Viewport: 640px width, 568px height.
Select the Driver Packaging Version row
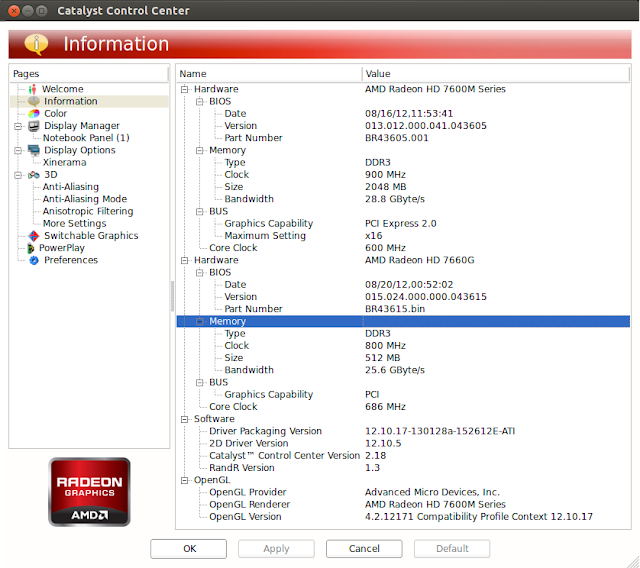pos(403,431)
